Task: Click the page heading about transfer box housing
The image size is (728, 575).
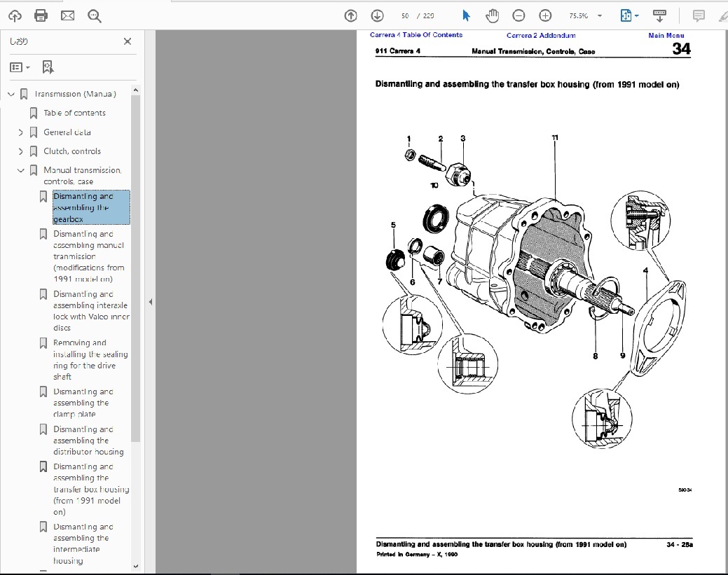Action: coord(527,85)
